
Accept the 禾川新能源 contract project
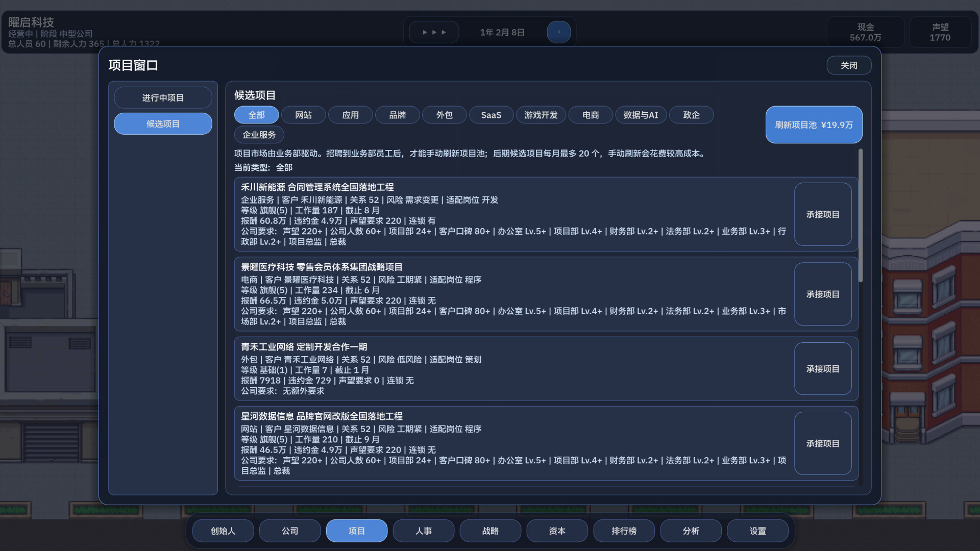pos(822,214)
